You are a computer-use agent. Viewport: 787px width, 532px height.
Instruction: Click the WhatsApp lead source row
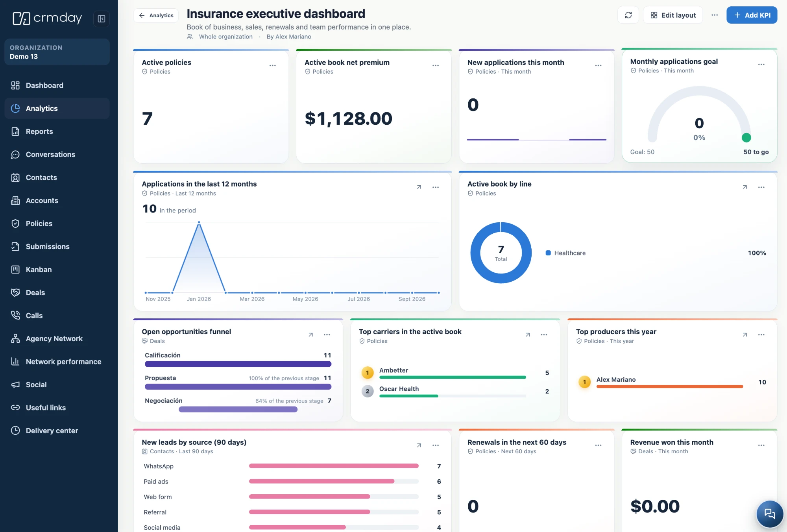(x=292, y=466)
